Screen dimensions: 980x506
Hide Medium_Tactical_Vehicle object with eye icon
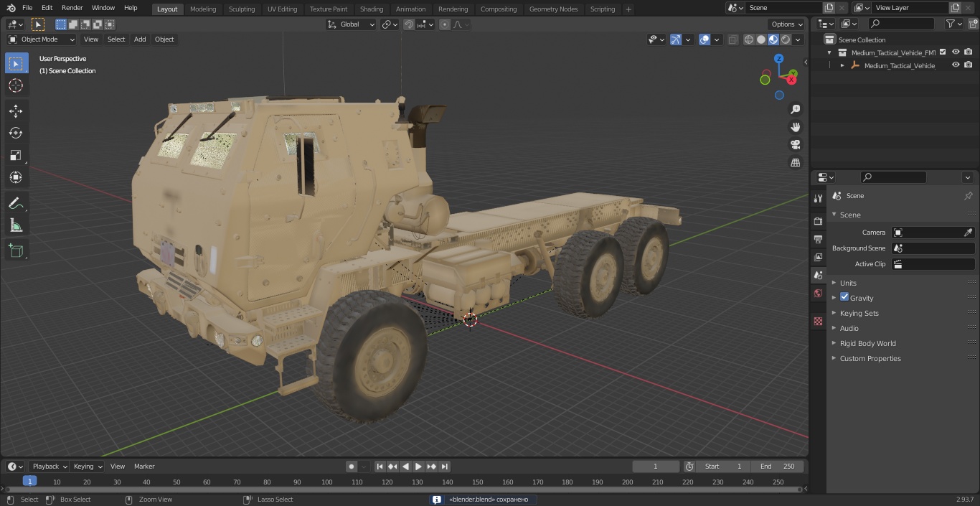click(956, 65)
